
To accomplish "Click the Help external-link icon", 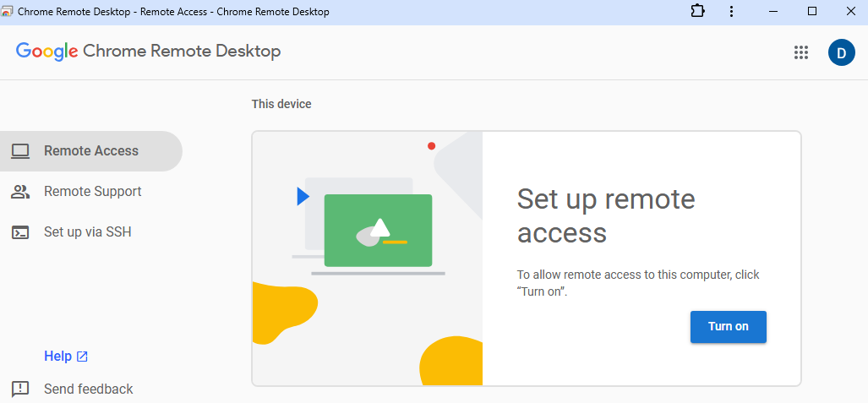I will pyautogui.click(x=82, y=357).
